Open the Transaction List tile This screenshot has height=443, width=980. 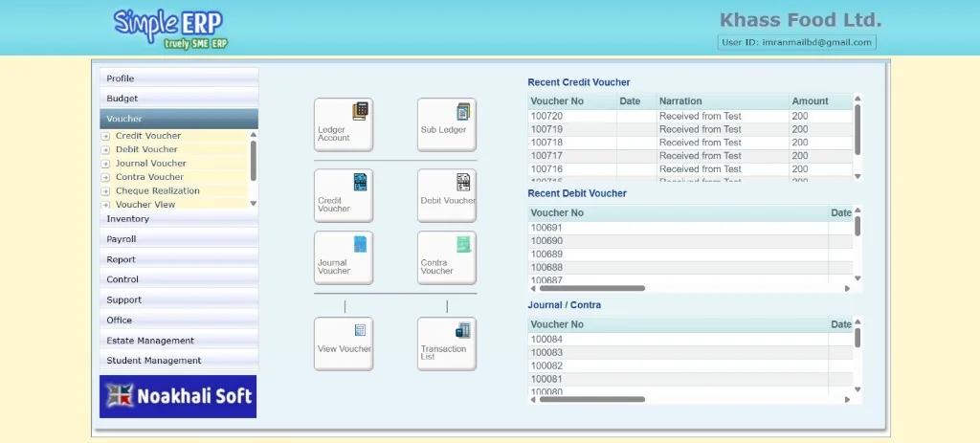tap(446, 343)
